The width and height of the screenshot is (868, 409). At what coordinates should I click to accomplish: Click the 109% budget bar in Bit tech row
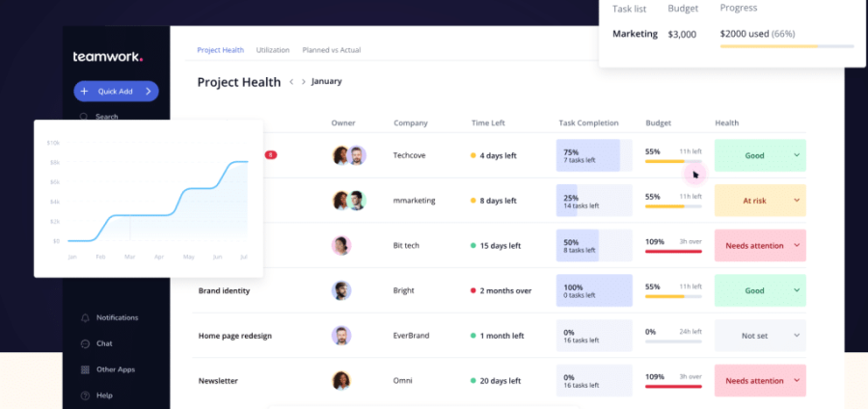click(x=673, y=251)
